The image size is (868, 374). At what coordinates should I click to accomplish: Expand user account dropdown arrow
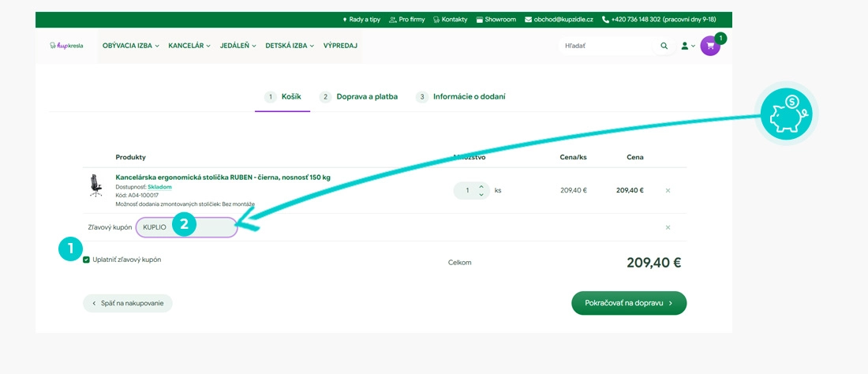[x=693, y=47]
